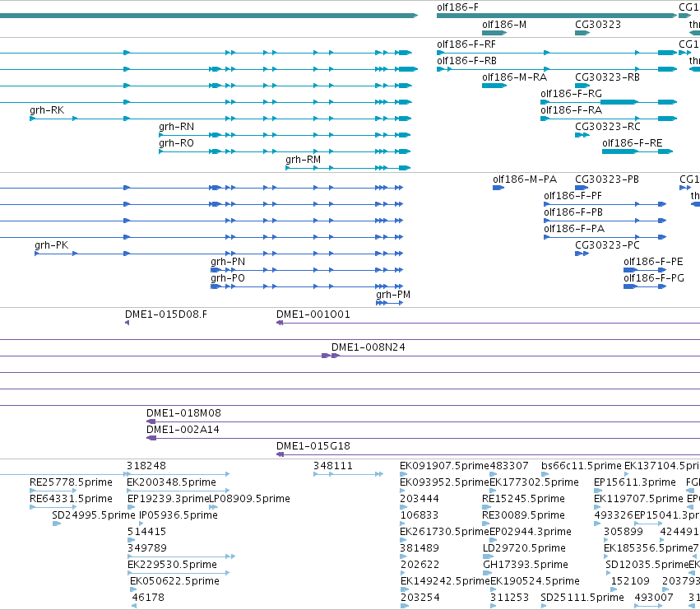The image size is (700, 610).
Task: Select the 348111 EST label
Action: pos(332,466)
